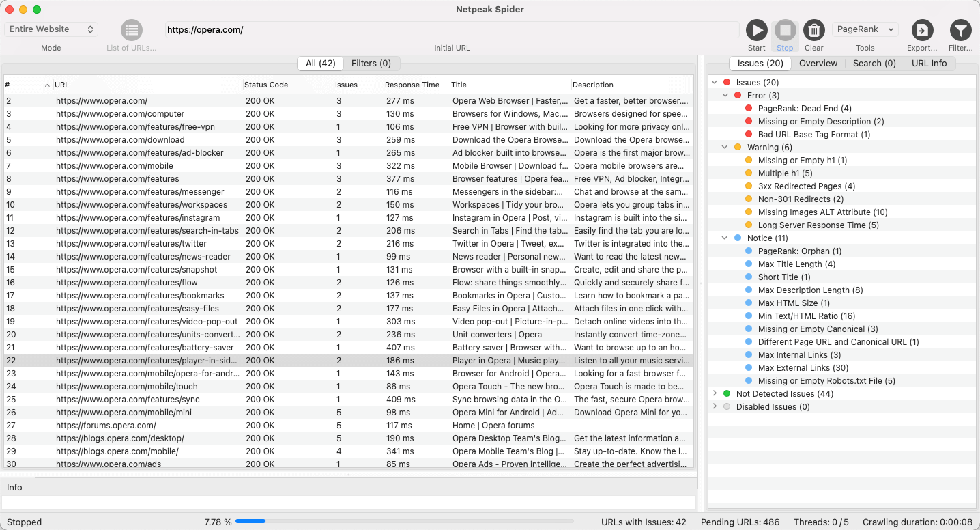The height and width of the screenshot is (530, 980).
Task: Click orange dot beside Non-301 Redirects
Action: coord(749,199)
